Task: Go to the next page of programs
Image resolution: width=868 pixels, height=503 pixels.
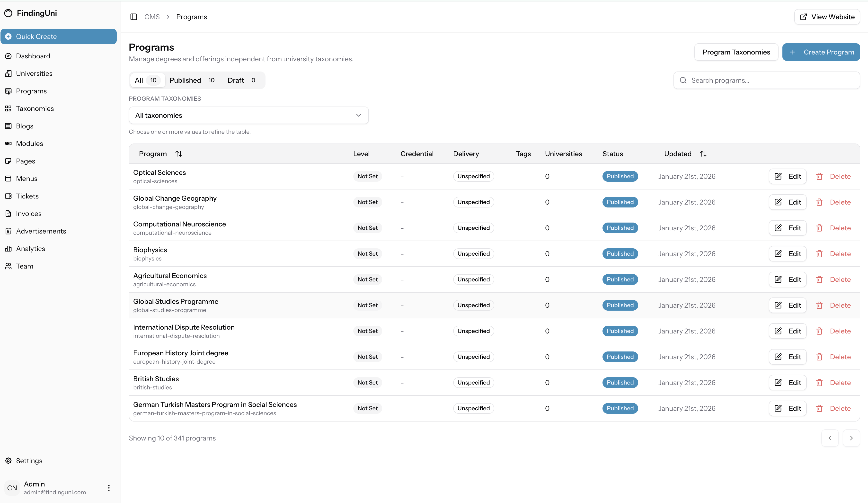Action: point(851,438)
